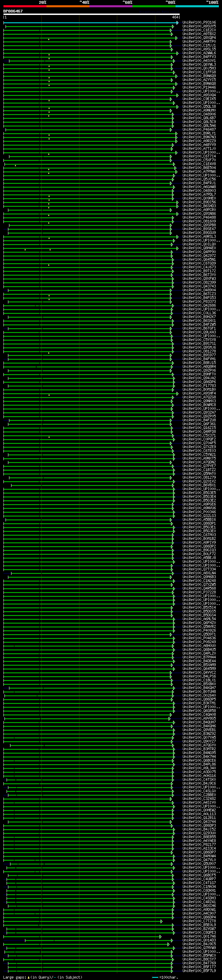Select label UniRef100_C6TE03
This screenshot has height=980, width=222.
199,451
